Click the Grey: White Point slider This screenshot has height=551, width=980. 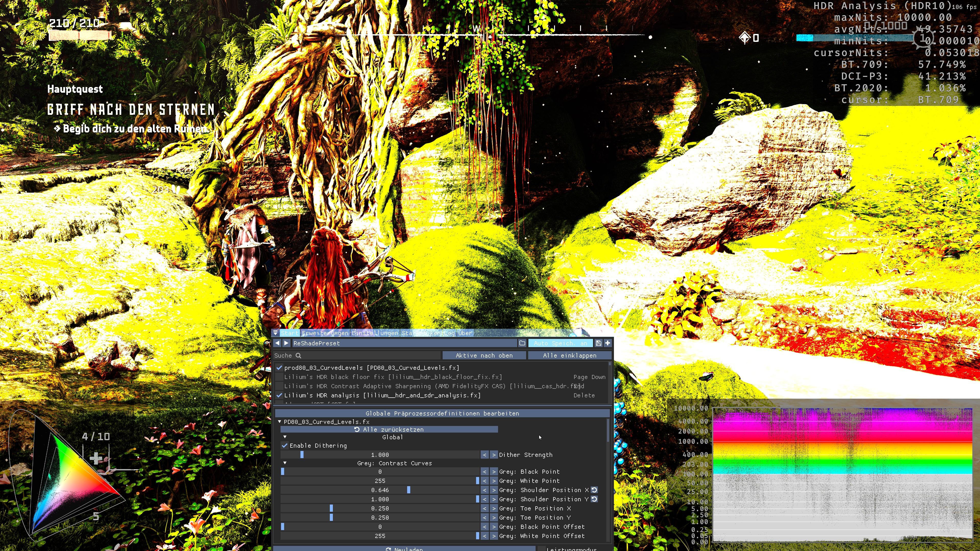click(x=380, y=481)
